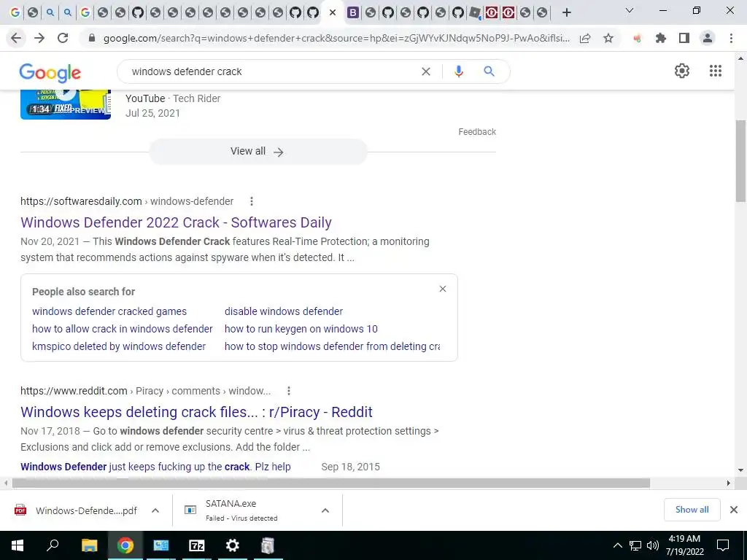The width and height of the screenshot is (747, 560).
Task: Click the browser forward arrow
Action: point(39,38)
